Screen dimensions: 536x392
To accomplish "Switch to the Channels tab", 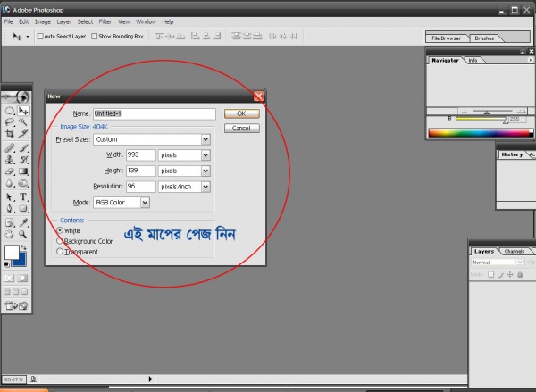I will pos(515,252).
